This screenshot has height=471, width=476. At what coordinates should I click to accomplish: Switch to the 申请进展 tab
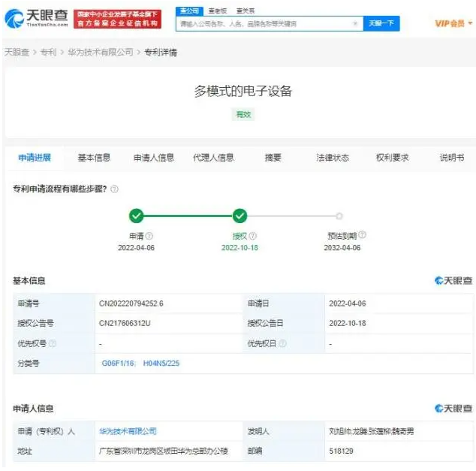35,158
